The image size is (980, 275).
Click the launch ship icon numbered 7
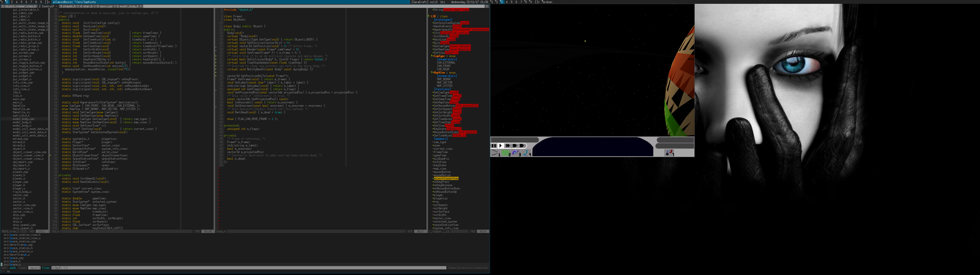tap(669, 153)
